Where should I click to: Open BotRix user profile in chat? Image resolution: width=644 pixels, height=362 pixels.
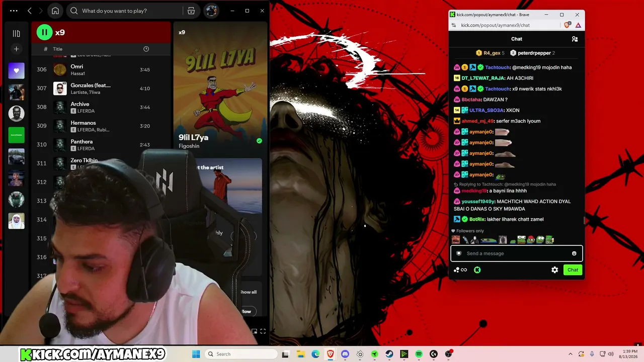476,219
